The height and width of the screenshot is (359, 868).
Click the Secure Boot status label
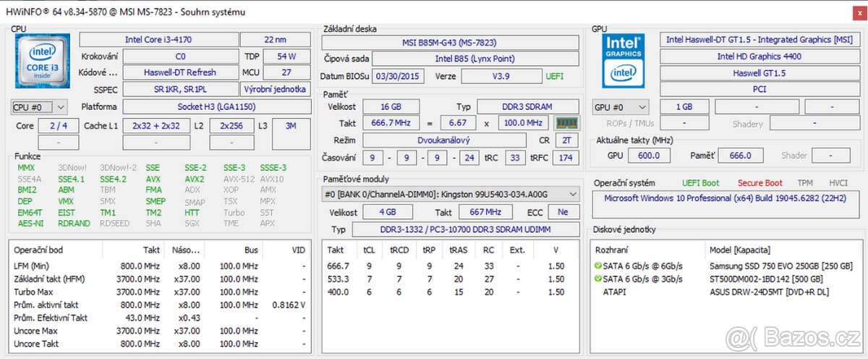[759, 183]
